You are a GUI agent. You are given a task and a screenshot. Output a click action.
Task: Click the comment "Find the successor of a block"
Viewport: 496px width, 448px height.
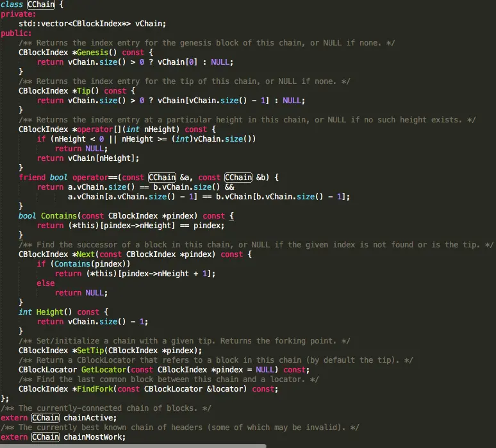[256, 245]
